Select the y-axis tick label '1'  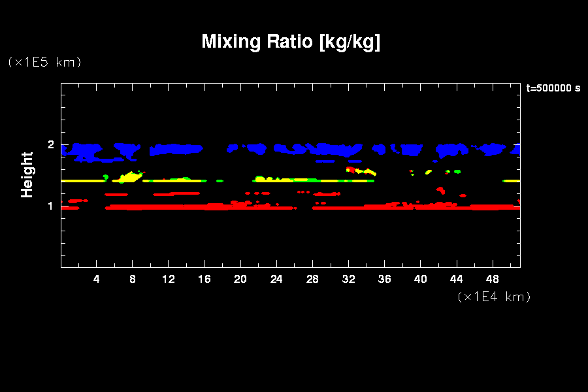tap(50, 206)
